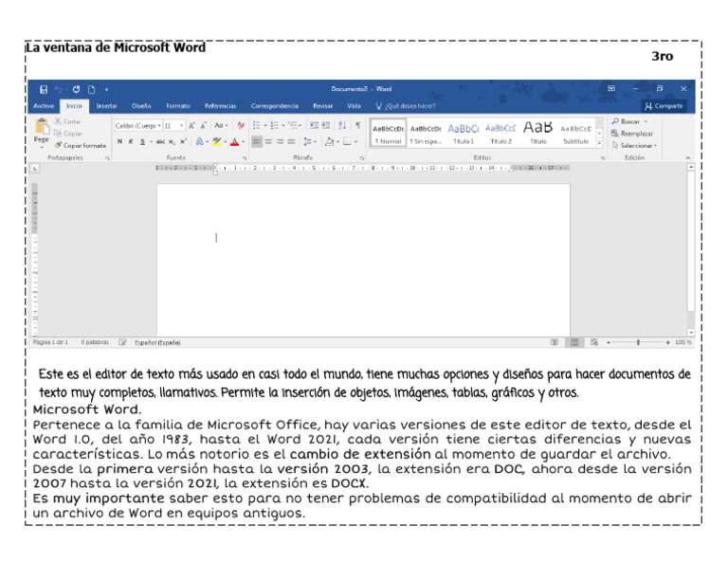
Task: Click the Save icon in Quick Access toolbar
Action: (x=44, y=89)
